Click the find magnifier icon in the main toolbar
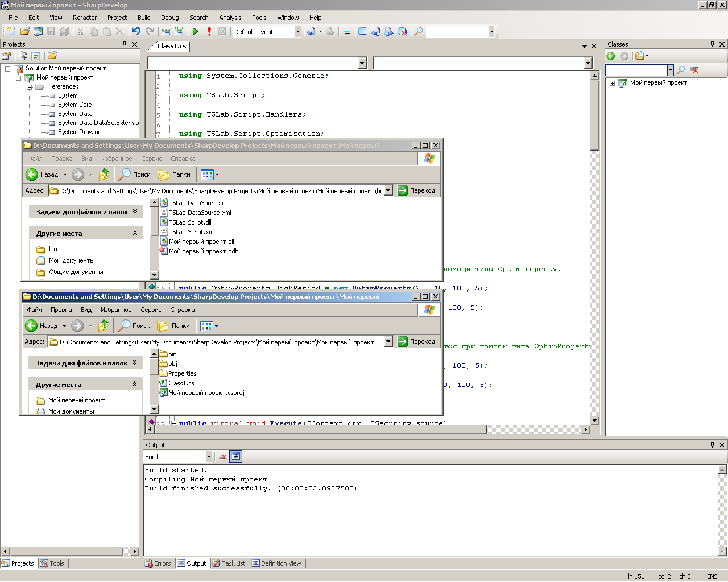Viewport: 728px width, 582px height. coord(419,32)
